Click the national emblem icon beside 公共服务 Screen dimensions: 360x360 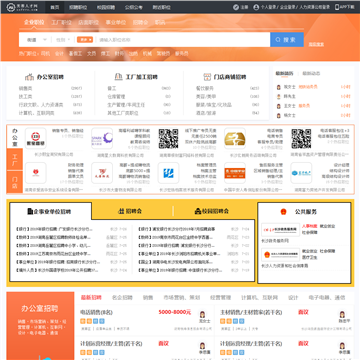[x=283, y=212]
